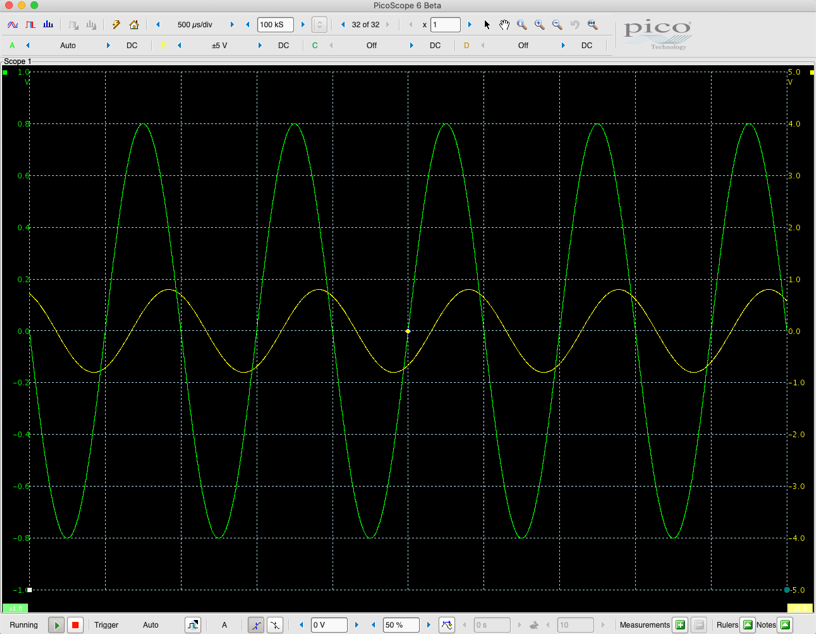The width and height of the screenshot is (816, 634).
Task: Toggle falling edge trigger
Action: [274, 625]
